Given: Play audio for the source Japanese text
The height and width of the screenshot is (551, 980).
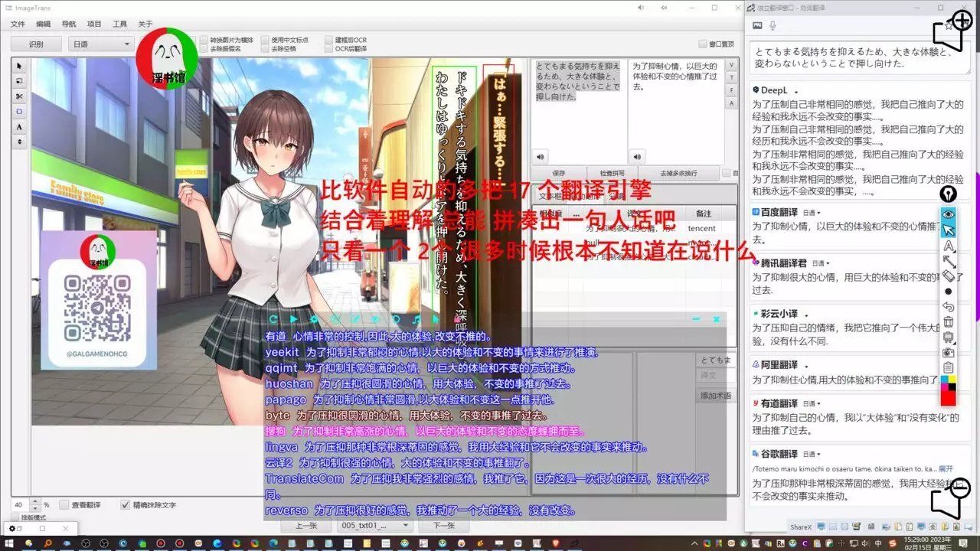Looking at the screenshot, I should point(541,157).
